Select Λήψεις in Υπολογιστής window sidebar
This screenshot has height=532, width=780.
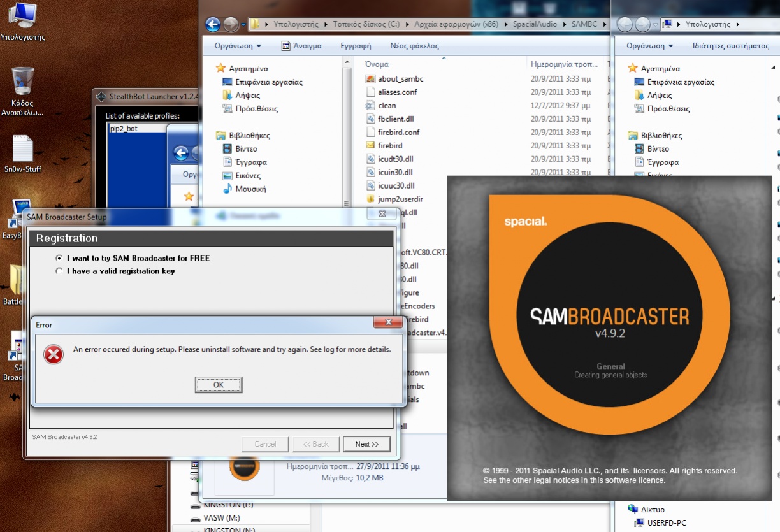click(x=653, y=96)
